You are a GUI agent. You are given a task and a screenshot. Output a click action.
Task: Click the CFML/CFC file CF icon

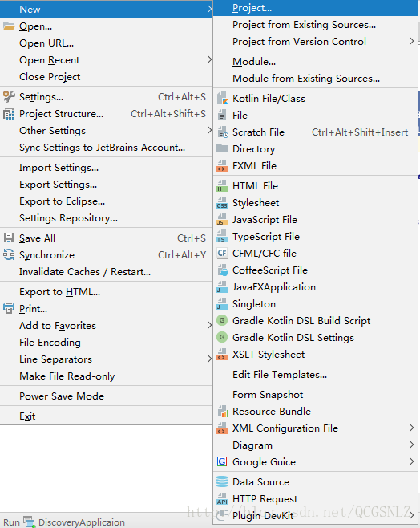pos(222,254)
